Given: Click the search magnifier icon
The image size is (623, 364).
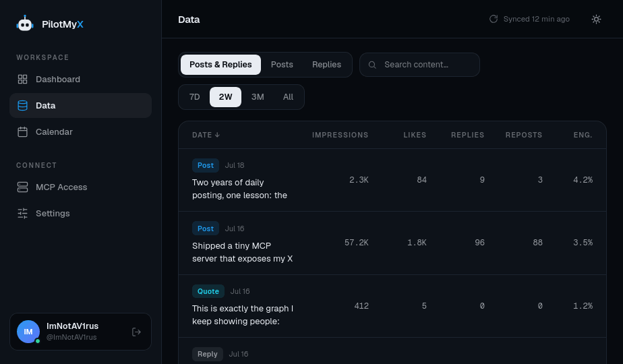Looking at the screenshot, I should [372, 65].
